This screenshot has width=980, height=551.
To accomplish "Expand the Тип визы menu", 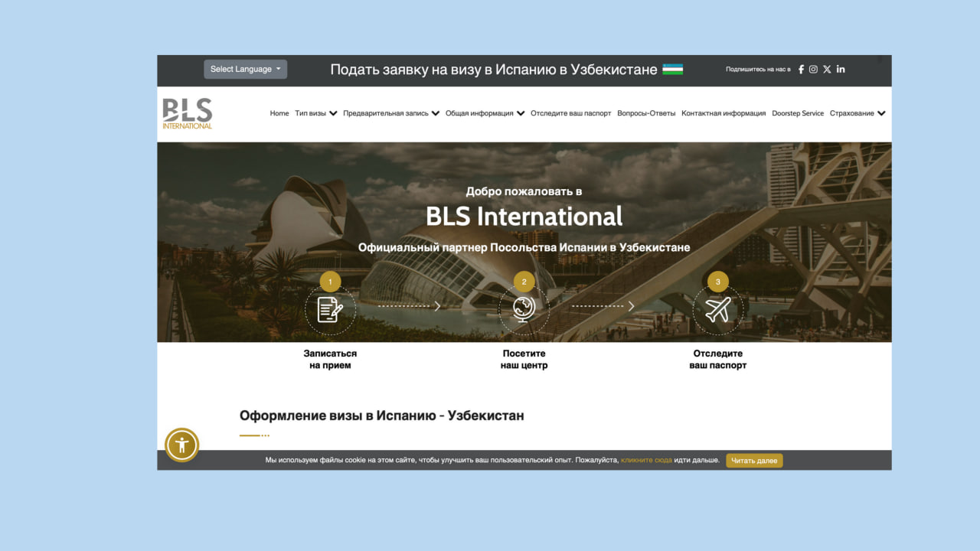I will coord(315,113).
